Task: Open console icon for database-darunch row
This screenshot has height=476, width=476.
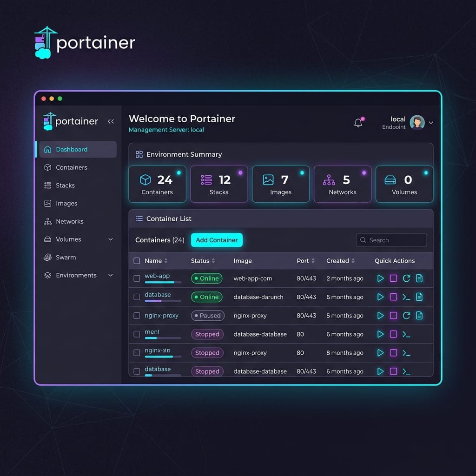Action: click(406, 297)
